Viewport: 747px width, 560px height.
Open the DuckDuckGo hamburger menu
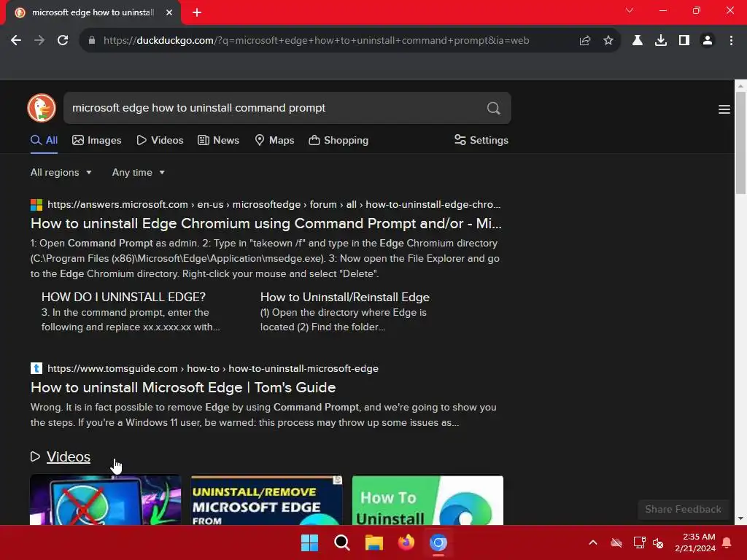[x=724, y=109]
